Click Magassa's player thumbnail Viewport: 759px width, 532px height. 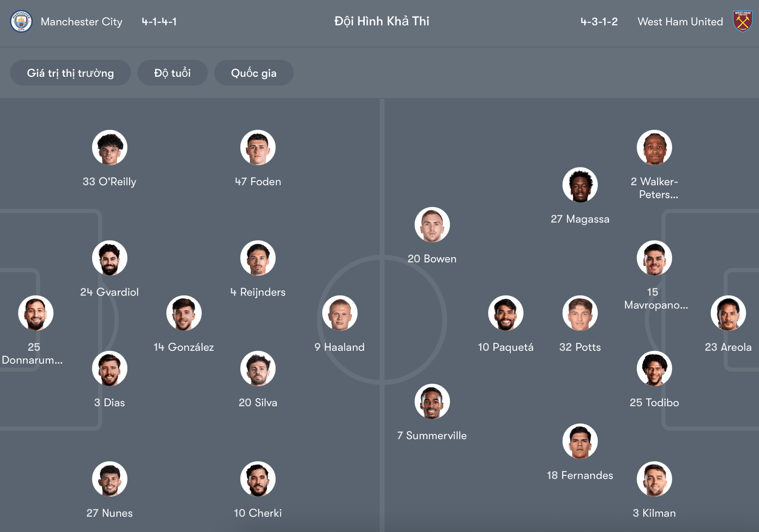pyautogui.click(x=580, y=185)
